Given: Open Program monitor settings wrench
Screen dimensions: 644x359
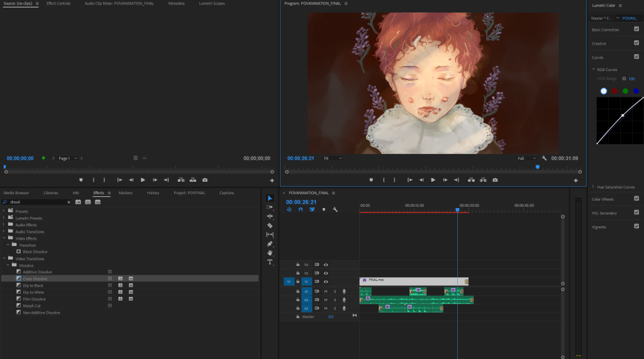Looking at the screenshot, I should [544, 158].
